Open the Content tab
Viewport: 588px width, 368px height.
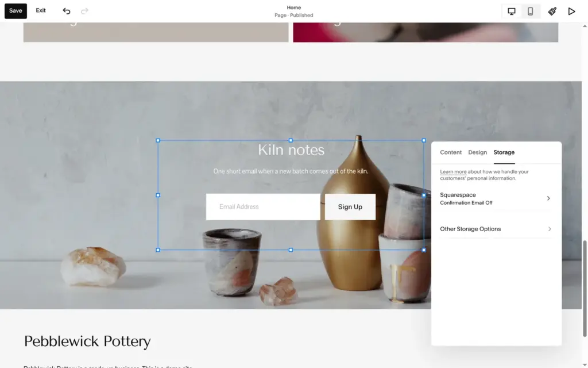[451, 152]
